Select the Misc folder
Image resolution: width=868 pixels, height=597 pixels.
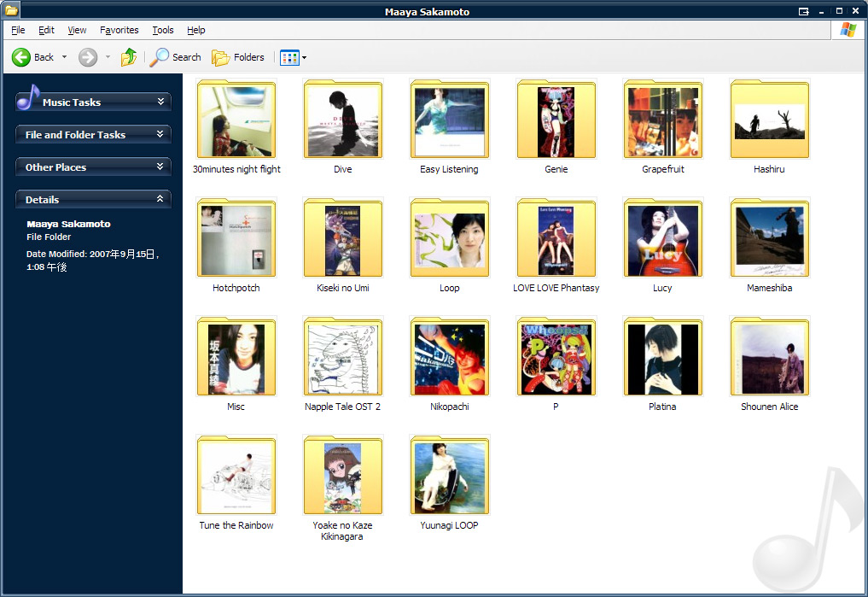pyautogui.click(x=236, y=364)
